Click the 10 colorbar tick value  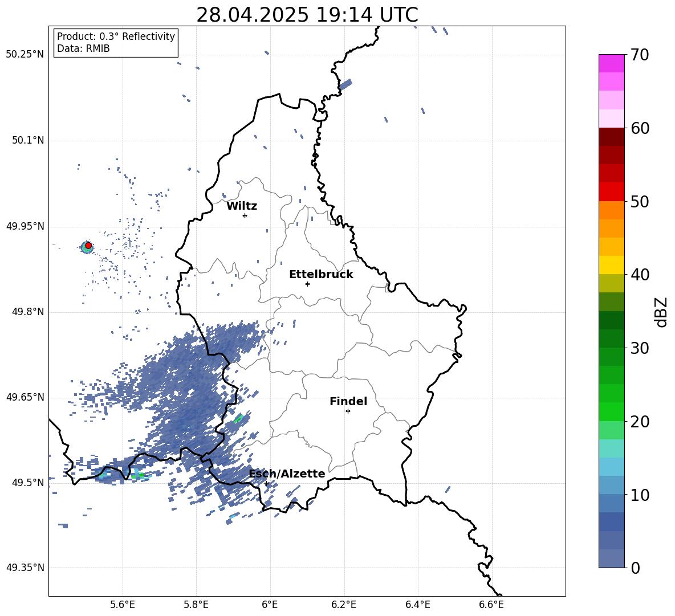coord(640,495)
